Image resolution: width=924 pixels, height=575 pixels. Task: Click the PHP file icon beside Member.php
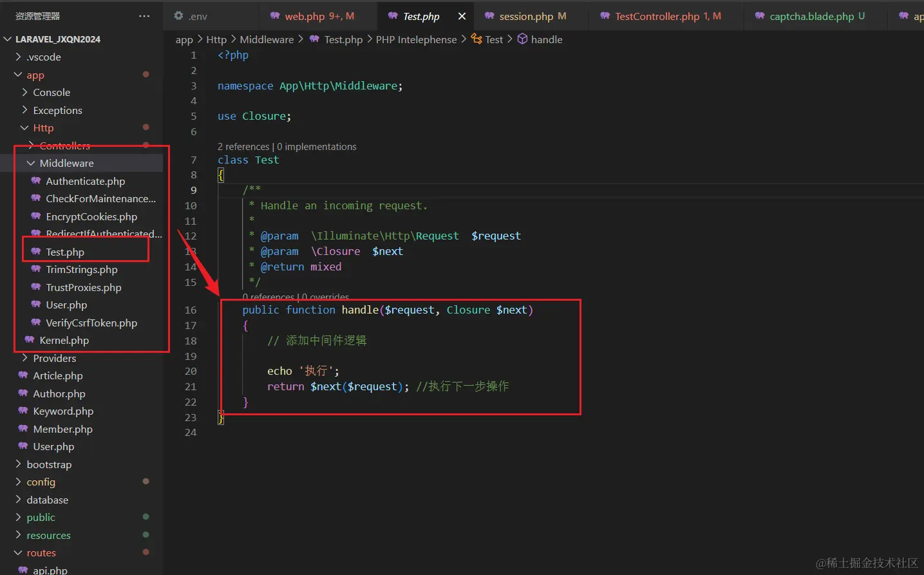pyautogui.click(x=23, y=429)
